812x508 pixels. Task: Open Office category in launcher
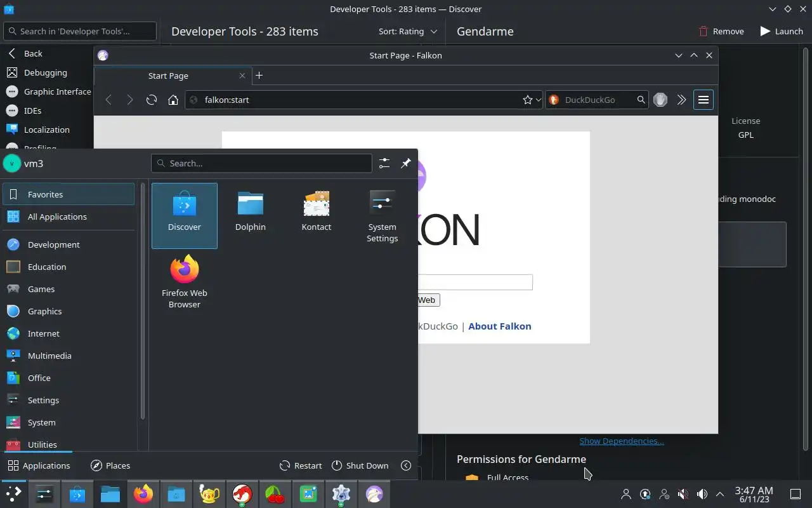pyautogui.click(x=69, y=378)
